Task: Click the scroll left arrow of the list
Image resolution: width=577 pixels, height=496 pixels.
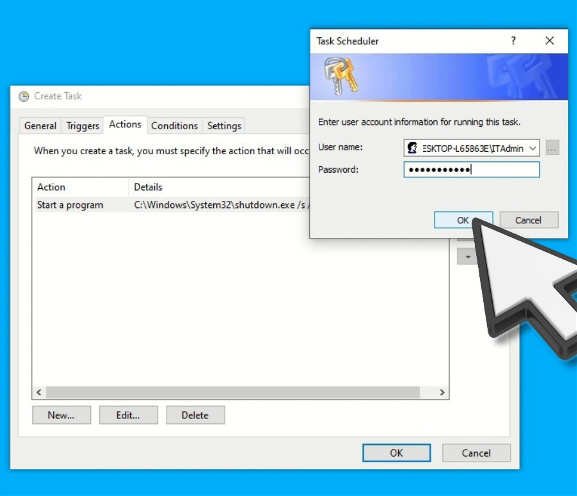Action: (39, 392)
